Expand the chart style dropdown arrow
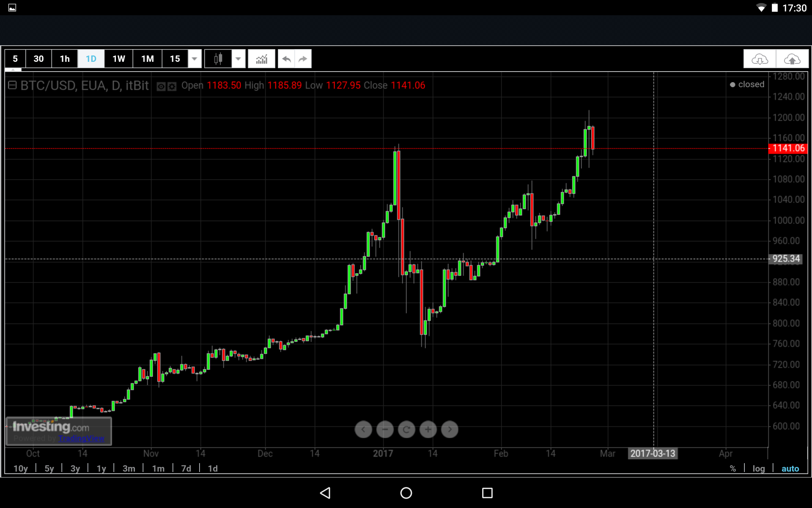This screenshot has height=508, width=812. click(x=239, y=59)
